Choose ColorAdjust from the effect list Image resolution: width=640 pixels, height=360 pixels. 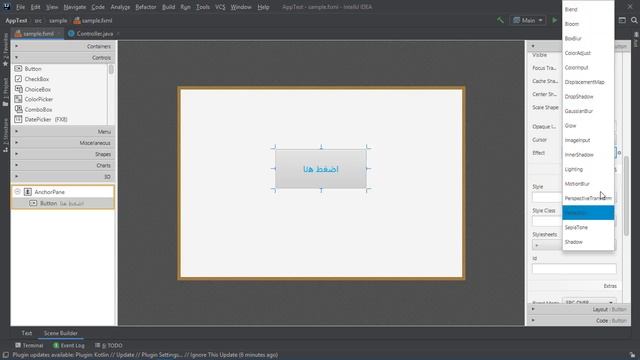point(588,53)
